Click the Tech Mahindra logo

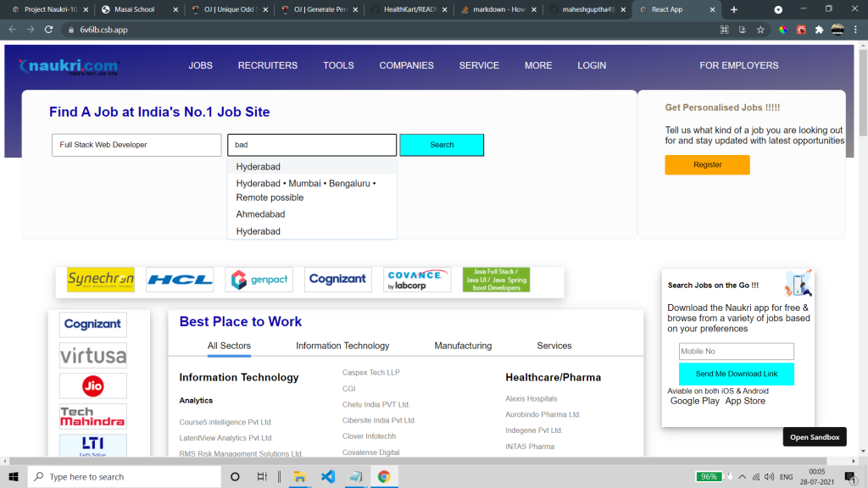click(93, 416)
